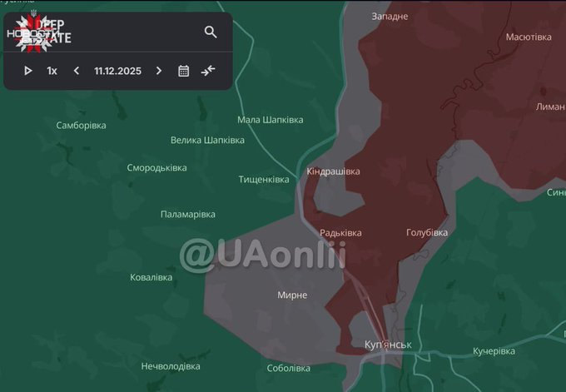Select the Голубівка label

427,233
